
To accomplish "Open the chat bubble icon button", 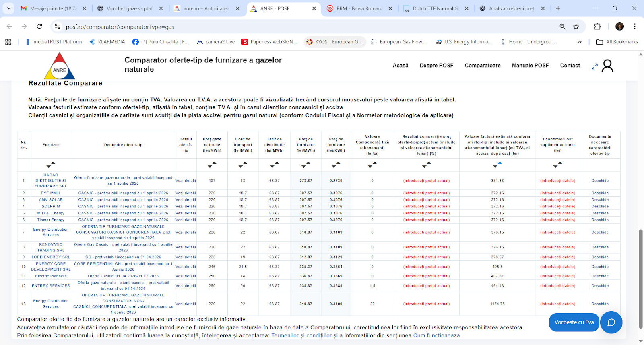I will pos(611,322).
